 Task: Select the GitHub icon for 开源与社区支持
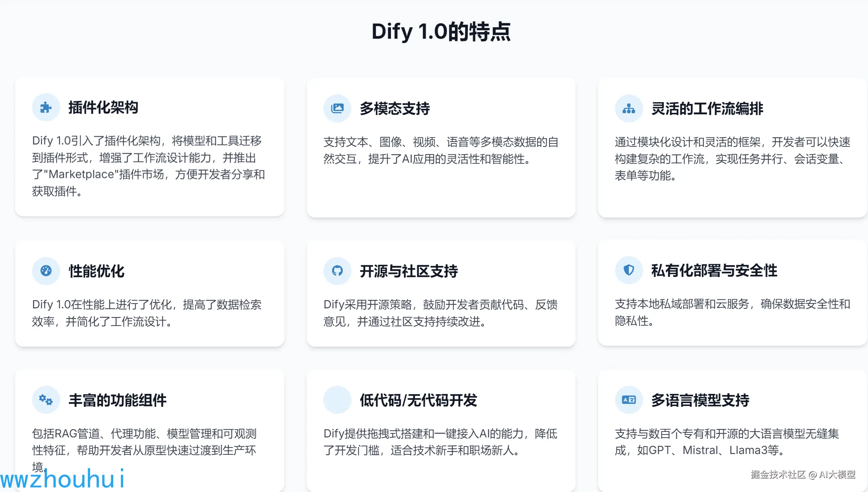[x=337, y=270]
